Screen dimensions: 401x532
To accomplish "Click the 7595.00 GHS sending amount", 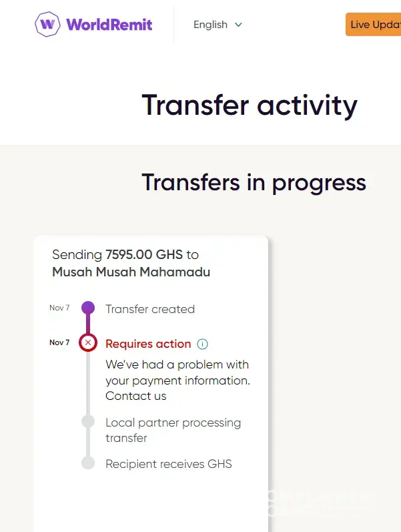I will pyautogui.click(x=144, y=254).
